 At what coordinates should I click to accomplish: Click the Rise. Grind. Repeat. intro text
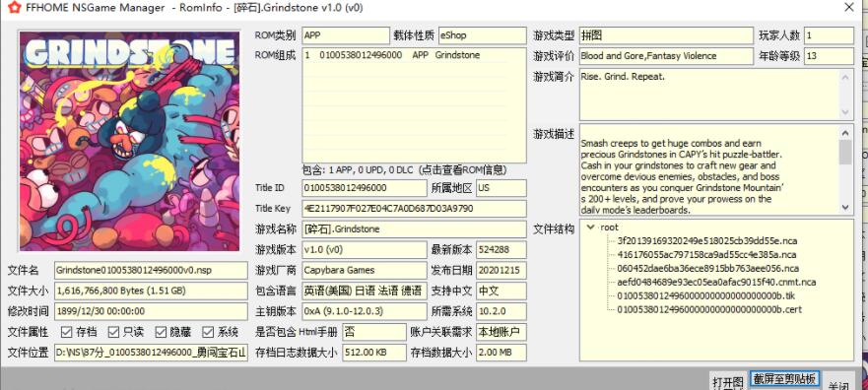623,77
